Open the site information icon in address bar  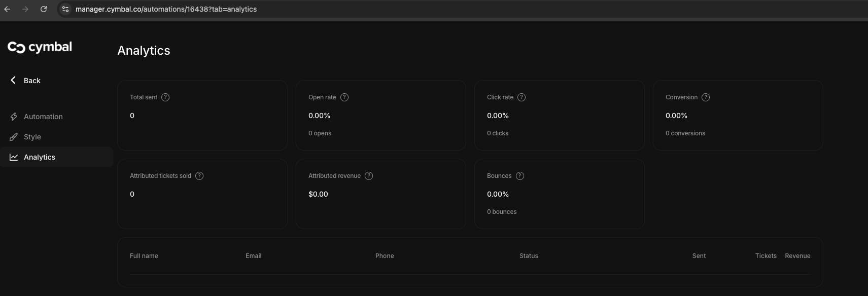pyautogui.click(x=65, y=9)
